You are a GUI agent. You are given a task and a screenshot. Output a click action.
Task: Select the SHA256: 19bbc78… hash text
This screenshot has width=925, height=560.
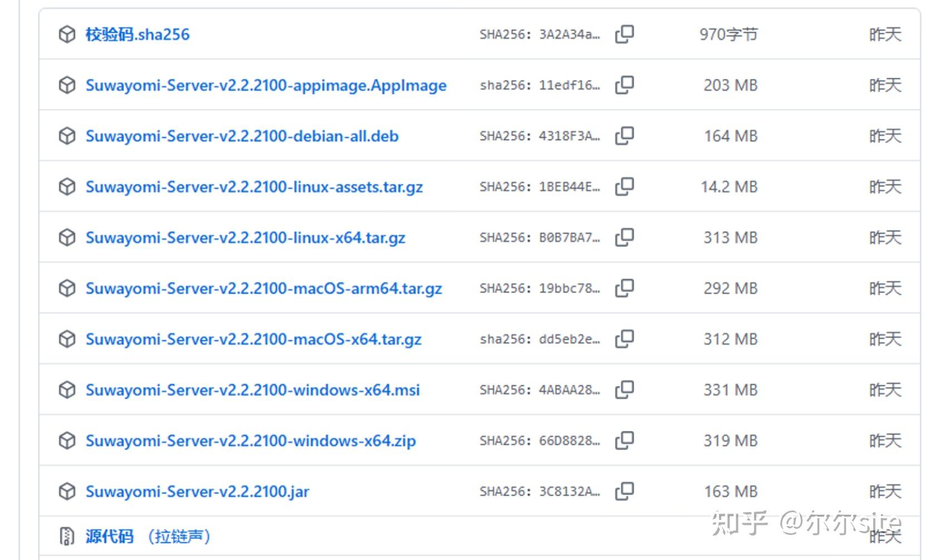(x=540, y=288)
